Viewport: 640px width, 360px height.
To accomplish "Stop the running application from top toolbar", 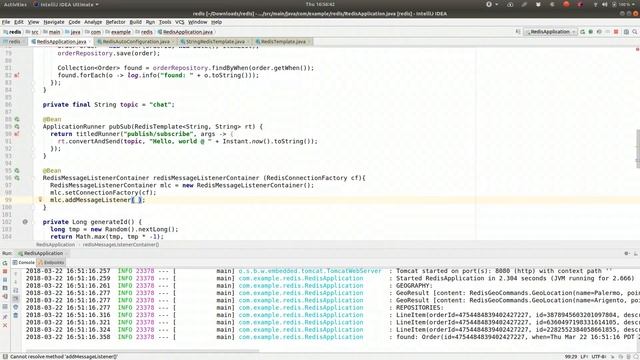I will (616, 32).
